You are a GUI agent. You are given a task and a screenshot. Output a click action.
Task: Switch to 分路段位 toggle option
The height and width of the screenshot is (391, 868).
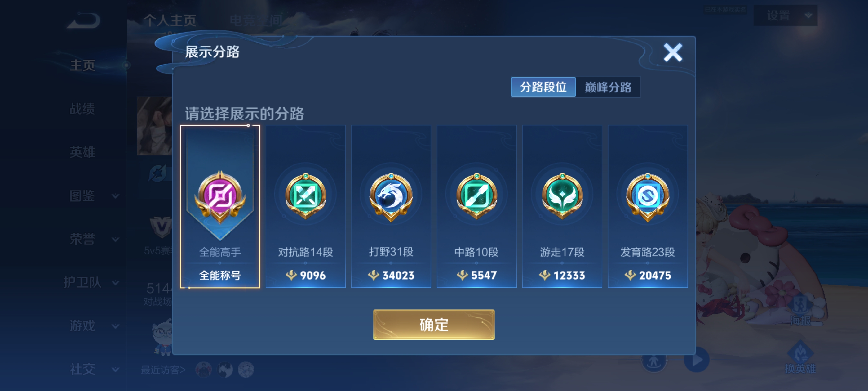(543, 87)
